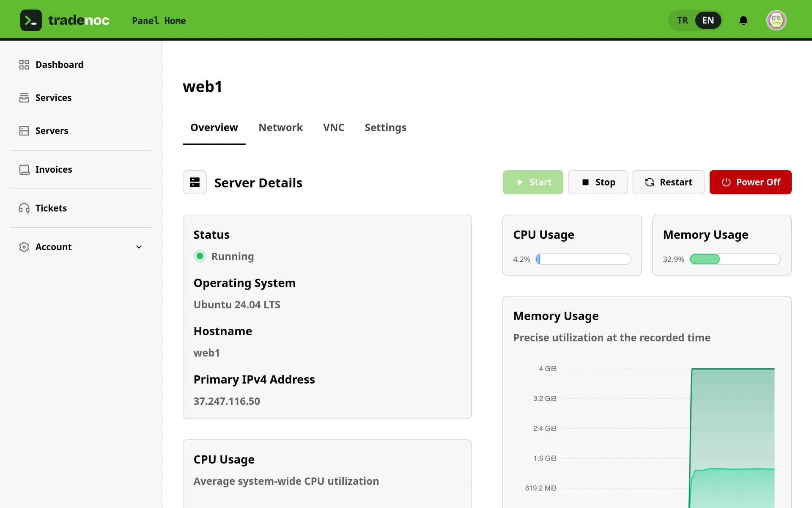The height and width of the screenshot is (508, 812).
Task: Switch language to EN
Action: 708,20
